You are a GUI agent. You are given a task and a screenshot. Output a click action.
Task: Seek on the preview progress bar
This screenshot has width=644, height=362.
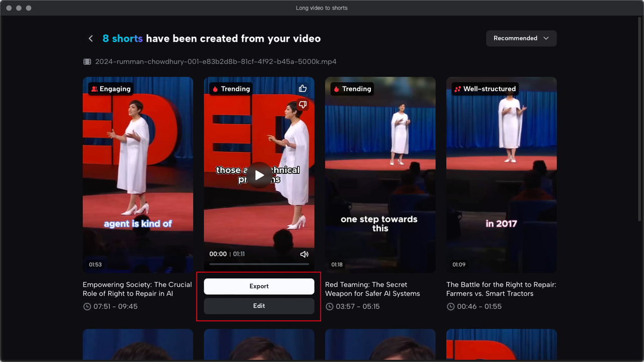pyautogui.click(x=259, y=264)
